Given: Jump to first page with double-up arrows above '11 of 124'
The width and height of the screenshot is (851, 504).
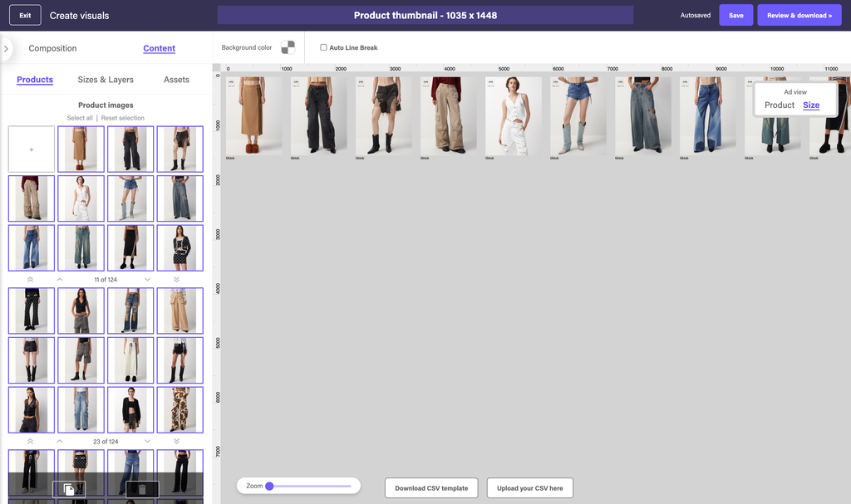Looking at the screenshot, I should coord(31,280).
